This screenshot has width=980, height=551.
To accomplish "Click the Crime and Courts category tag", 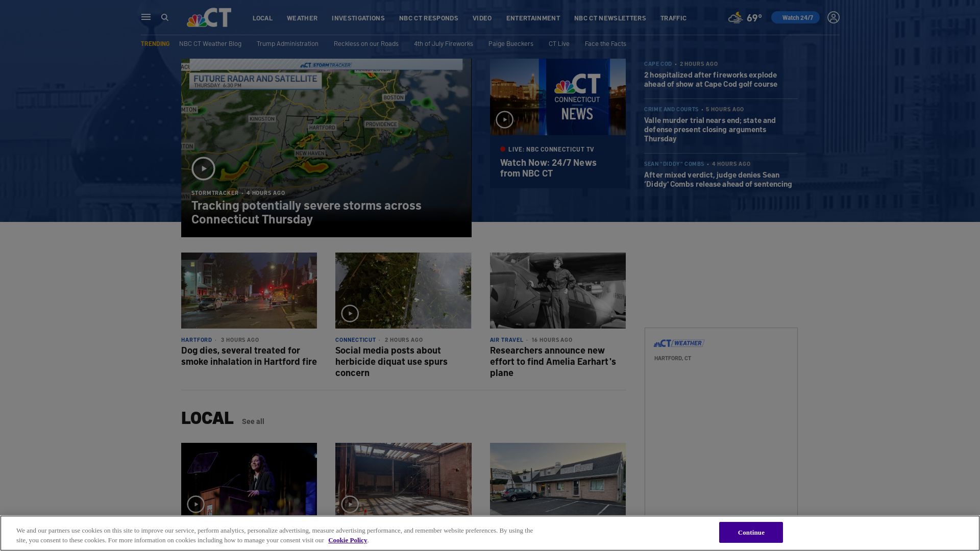I will pos(671,109).
